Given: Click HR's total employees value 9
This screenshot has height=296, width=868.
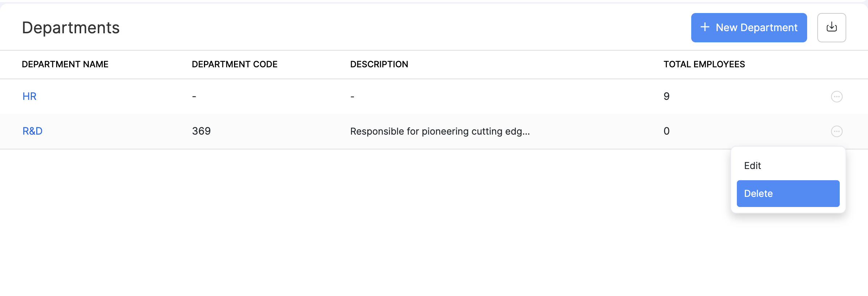Looking at the screenshot, I should pyautogui.click(x=666, y=96).
